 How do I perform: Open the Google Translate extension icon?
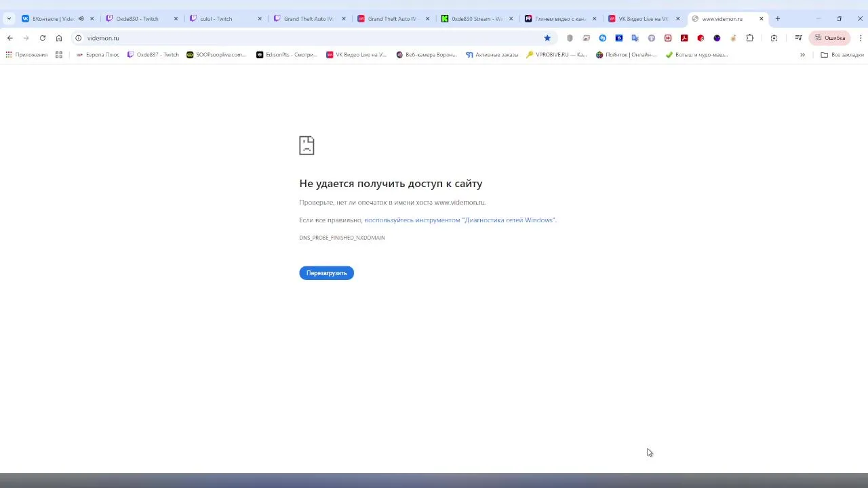635,38
